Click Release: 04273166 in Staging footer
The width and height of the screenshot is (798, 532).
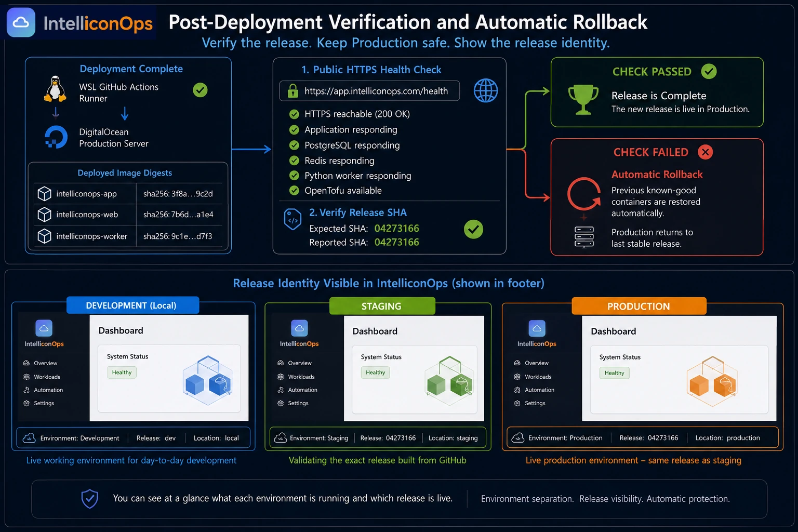coord(388,438)
